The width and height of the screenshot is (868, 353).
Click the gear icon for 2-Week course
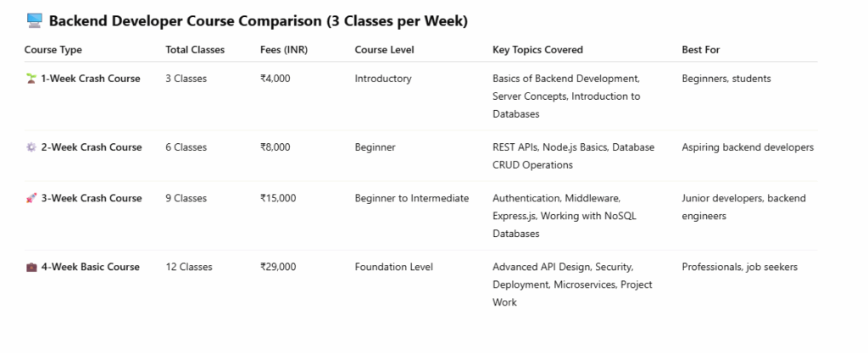31,147
